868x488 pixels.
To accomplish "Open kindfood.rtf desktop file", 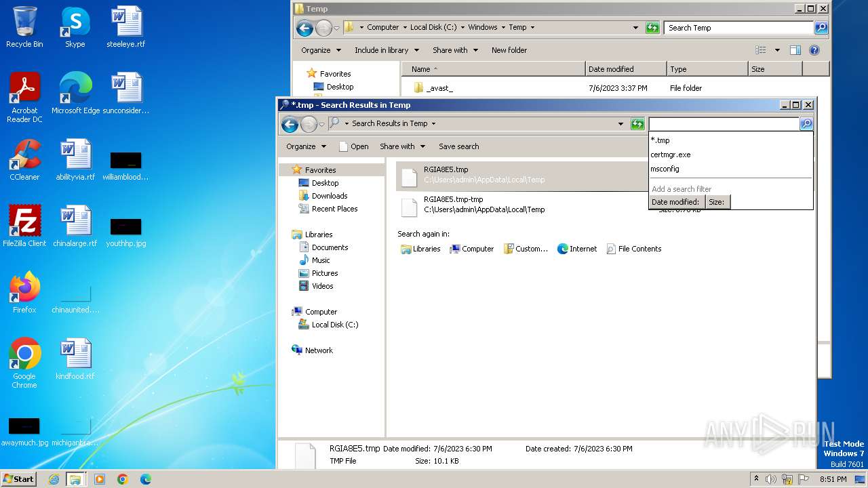I will 75,359.
